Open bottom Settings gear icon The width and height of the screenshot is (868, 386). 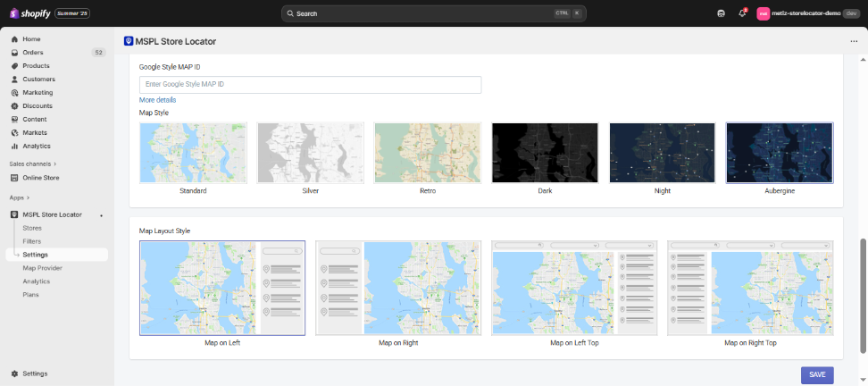14,373
